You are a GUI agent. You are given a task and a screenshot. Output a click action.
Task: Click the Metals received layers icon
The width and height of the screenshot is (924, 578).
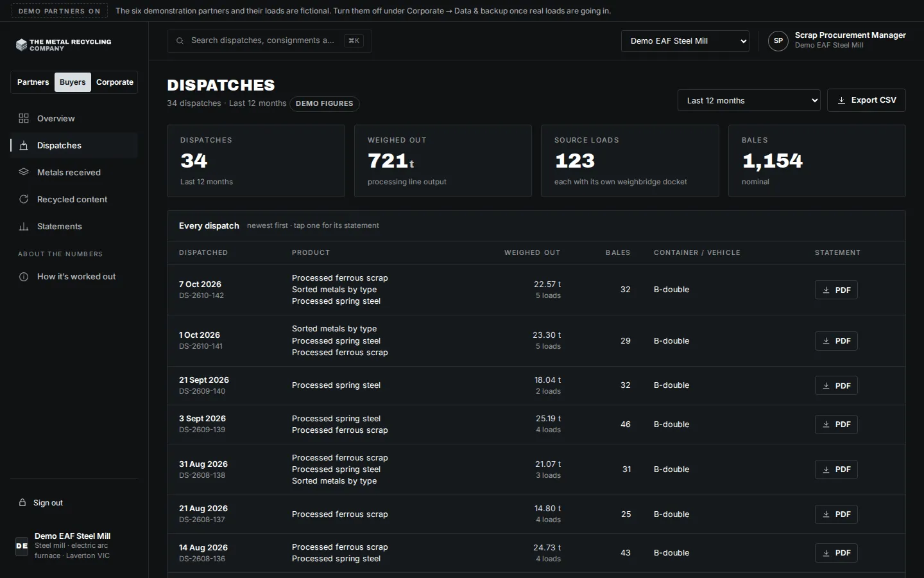tap(24, 172)
